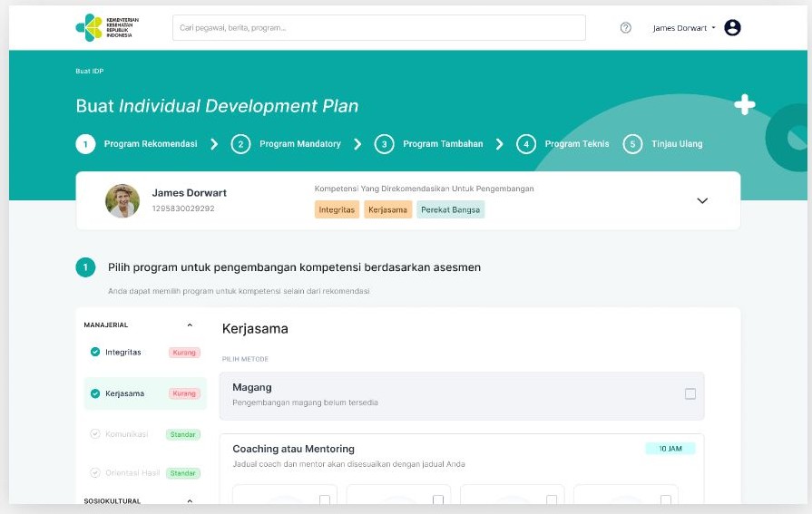Click the Komunikasi check circle icon
Screen dimensions: 812x514
tap(95, 433)
